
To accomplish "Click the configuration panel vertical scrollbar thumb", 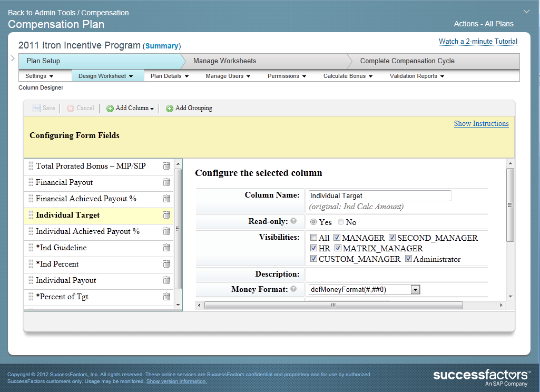I will pyautogui.click(x=510, y=205).
